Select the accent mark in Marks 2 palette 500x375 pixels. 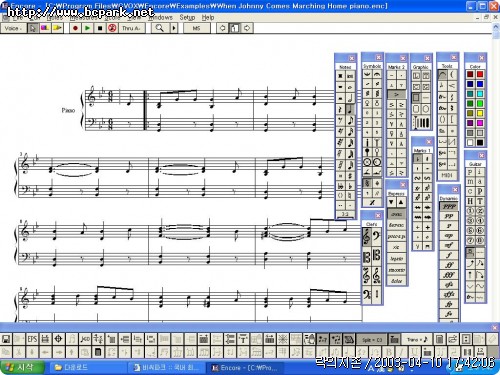click(396, 95)
